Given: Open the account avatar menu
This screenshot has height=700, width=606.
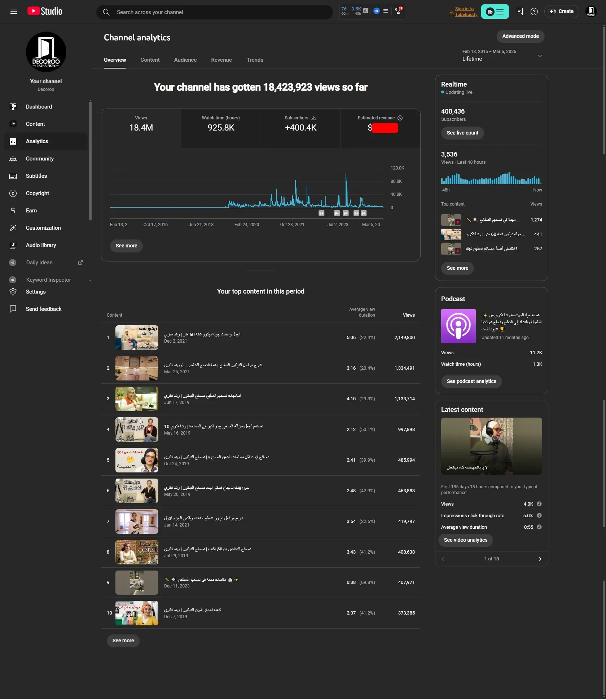Looking at the screenshot, I should (x=591, y=12).
